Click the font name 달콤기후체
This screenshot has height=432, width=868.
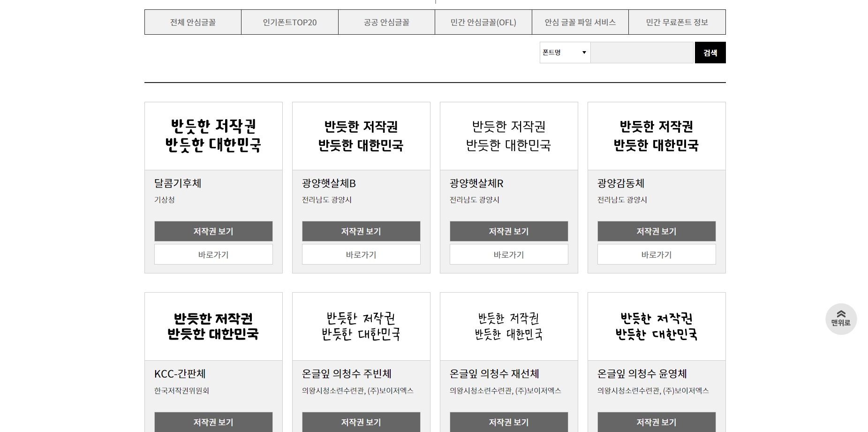[x=178, y=183]
